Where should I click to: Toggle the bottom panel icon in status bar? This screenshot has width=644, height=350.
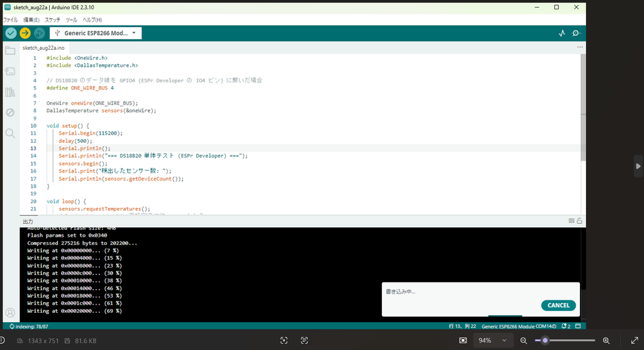tap(578, 326)
